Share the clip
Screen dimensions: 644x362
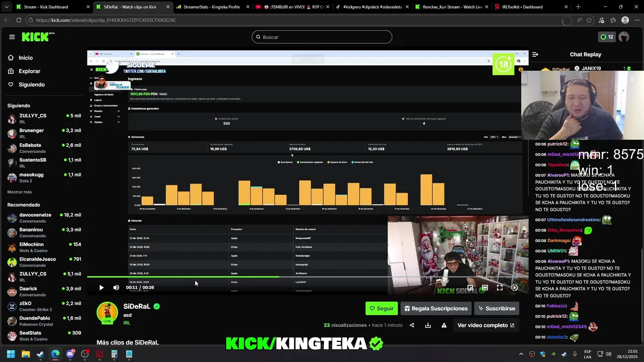coord(412,325)
